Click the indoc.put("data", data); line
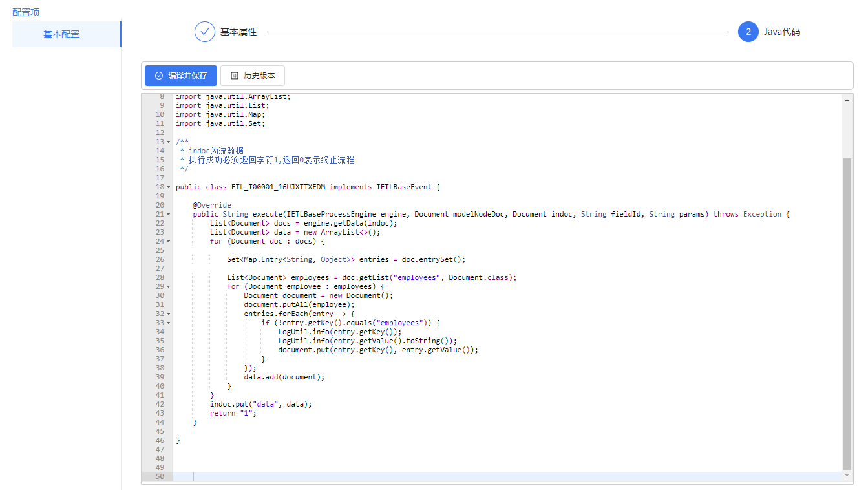This screenshot has height=490, width=868. tap(261, 404)
